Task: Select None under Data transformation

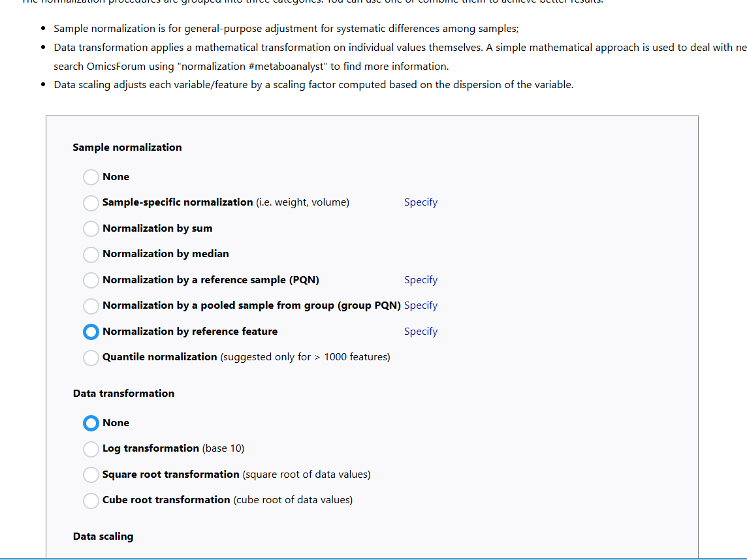Action: click(x=91, y=423)
